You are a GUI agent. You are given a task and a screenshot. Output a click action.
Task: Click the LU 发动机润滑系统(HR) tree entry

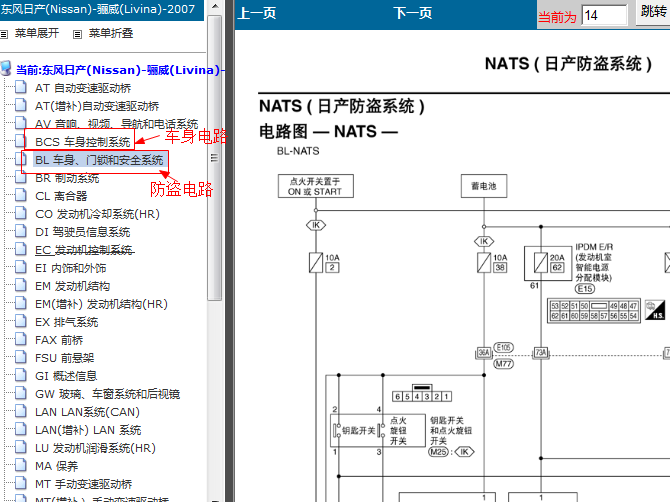click(x=95, y=448)
